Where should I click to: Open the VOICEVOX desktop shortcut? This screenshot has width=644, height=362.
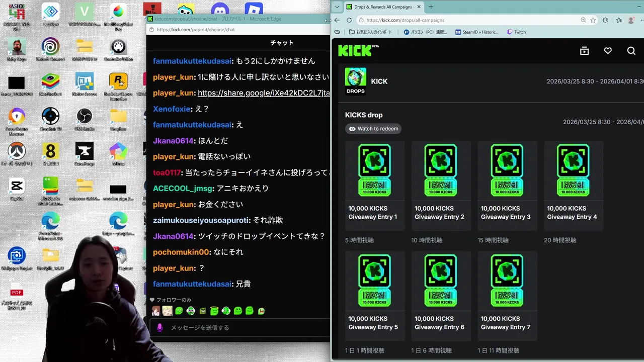pos(84,15)
